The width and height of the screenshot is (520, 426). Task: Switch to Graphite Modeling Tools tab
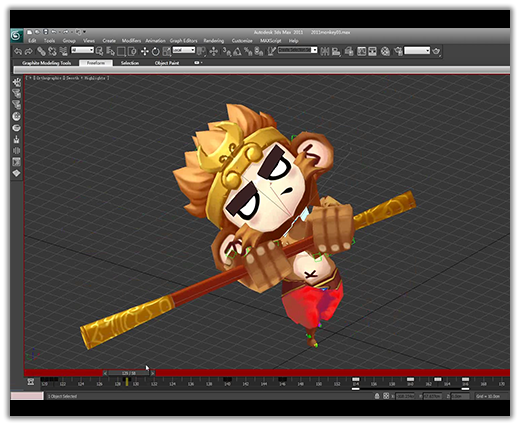coord(46,63)
